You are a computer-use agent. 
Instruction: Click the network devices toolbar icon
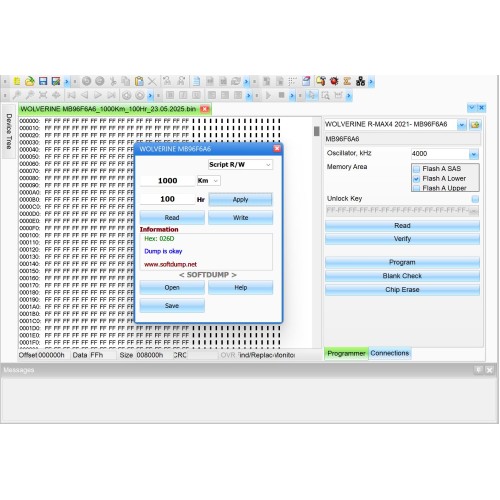click(x=360, y=81)
